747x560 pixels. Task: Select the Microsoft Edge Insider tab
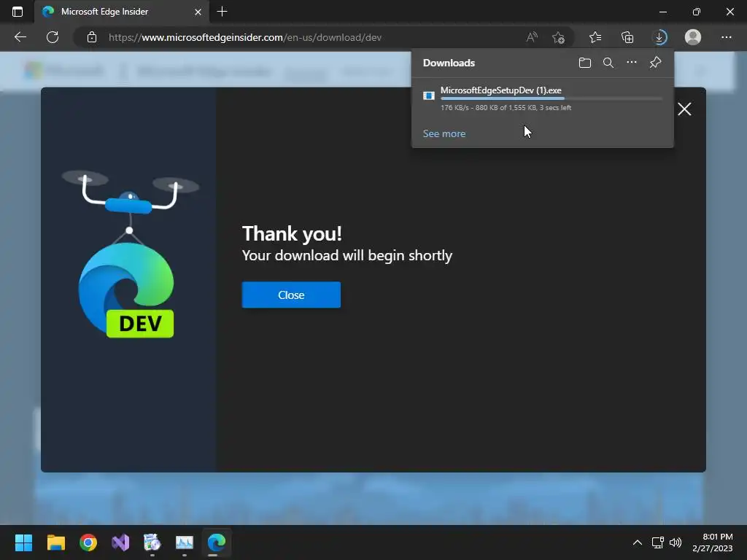[x=122, y=12]
